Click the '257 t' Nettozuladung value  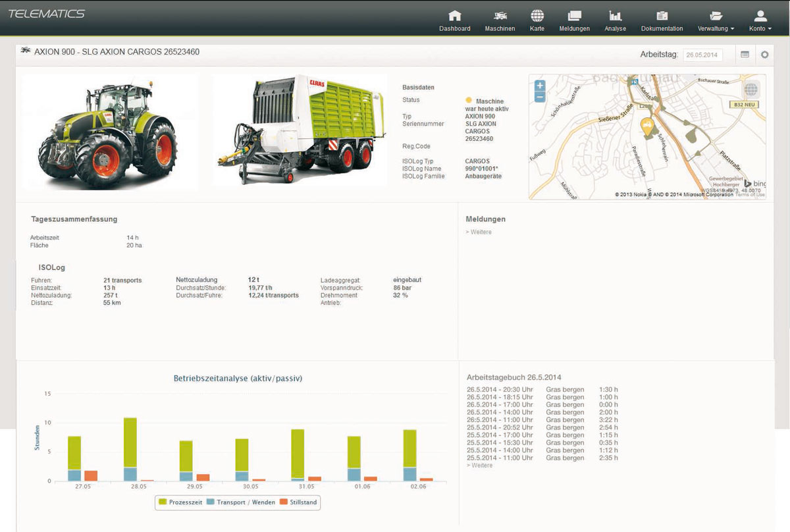(110, 296)
